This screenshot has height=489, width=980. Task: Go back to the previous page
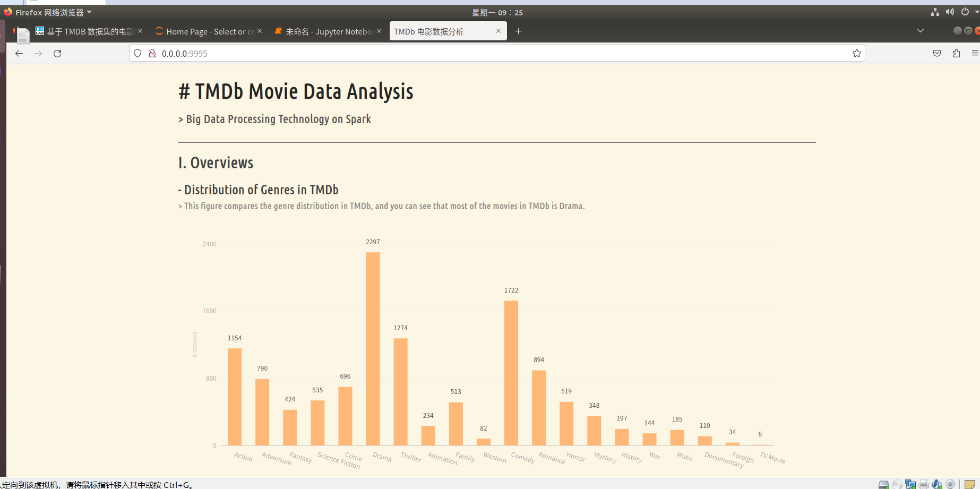point(19,53)
